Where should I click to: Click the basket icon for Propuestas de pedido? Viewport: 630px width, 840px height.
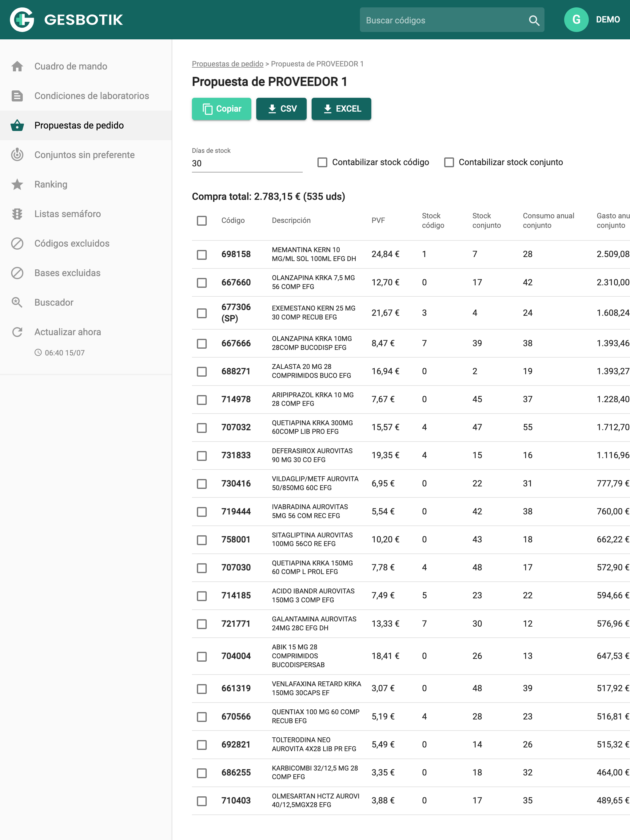point(17,125)
